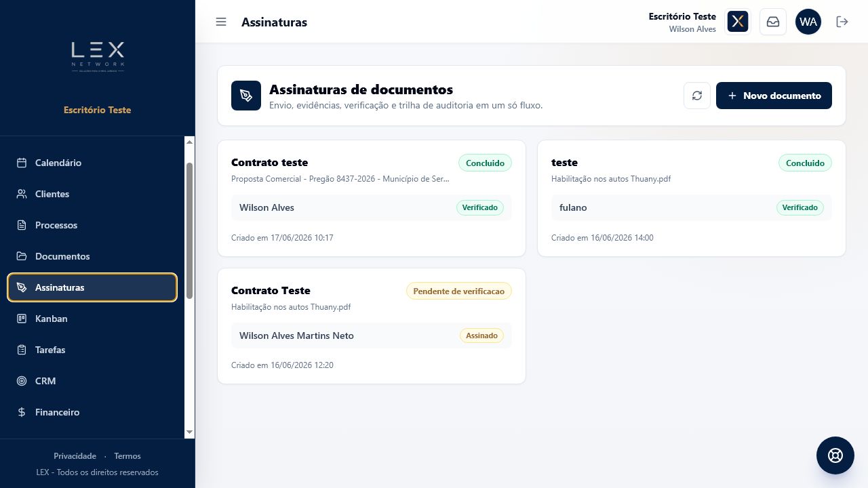Open the Termos link
868x488 pixels.
127,456
